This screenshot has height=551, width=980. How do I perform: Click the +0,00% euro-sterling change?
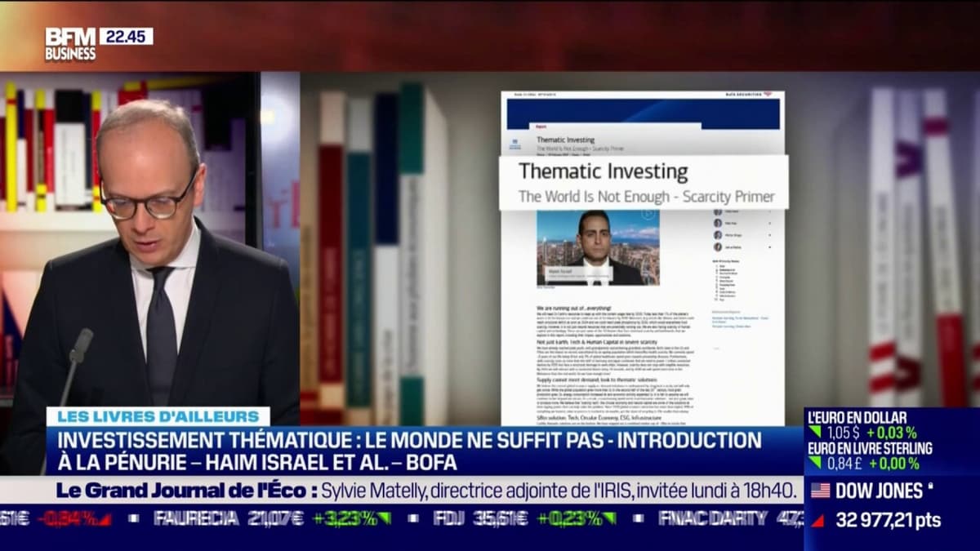click(x=893, y=464)
